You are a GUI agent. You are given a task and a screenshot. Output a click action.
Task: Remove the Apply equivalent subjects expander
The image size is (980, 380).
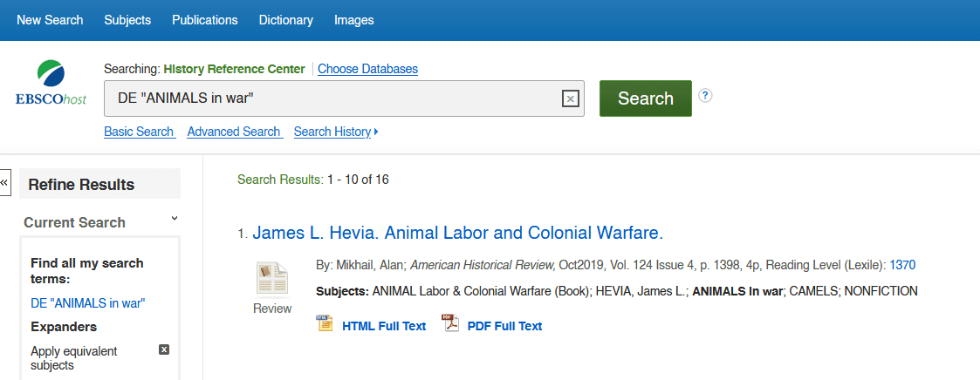[164, 349]
